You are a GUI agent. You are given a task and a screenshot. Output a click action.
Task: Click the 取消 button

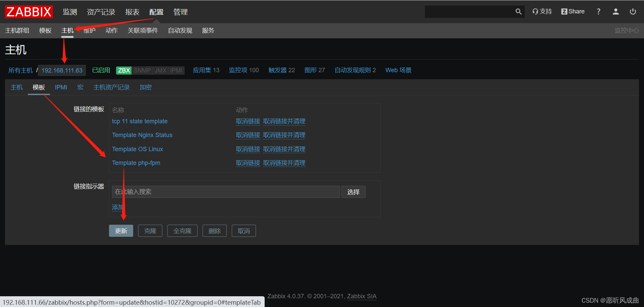(x=244, y=231)
